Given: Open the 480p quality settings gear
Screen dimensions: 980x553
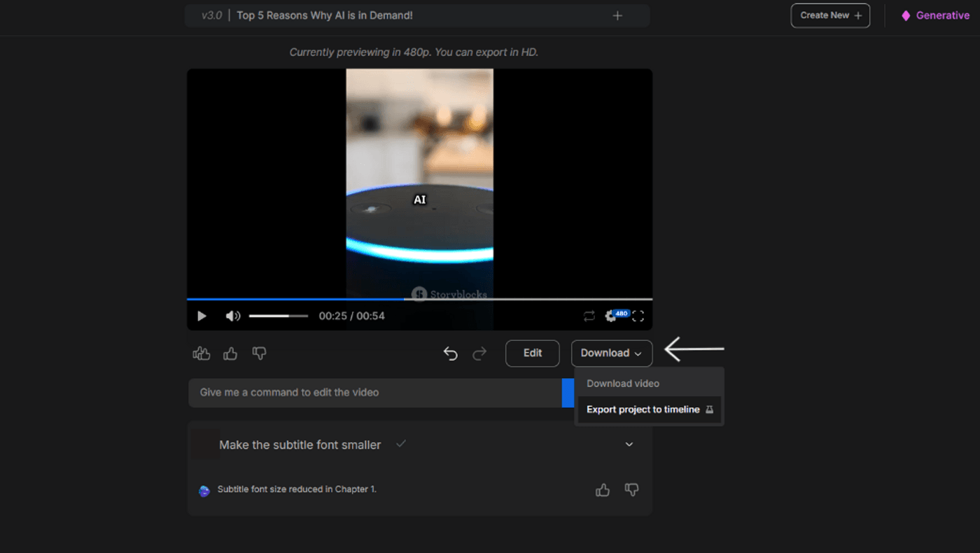Looking at the screenshot, I should coord(610,316).
